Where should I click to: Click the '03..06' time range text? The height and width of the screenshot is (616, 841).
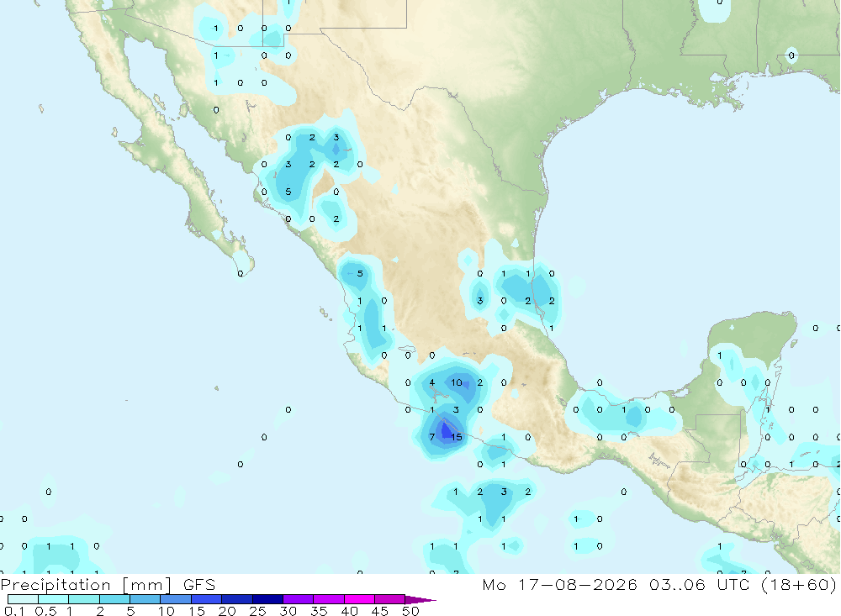677,584
